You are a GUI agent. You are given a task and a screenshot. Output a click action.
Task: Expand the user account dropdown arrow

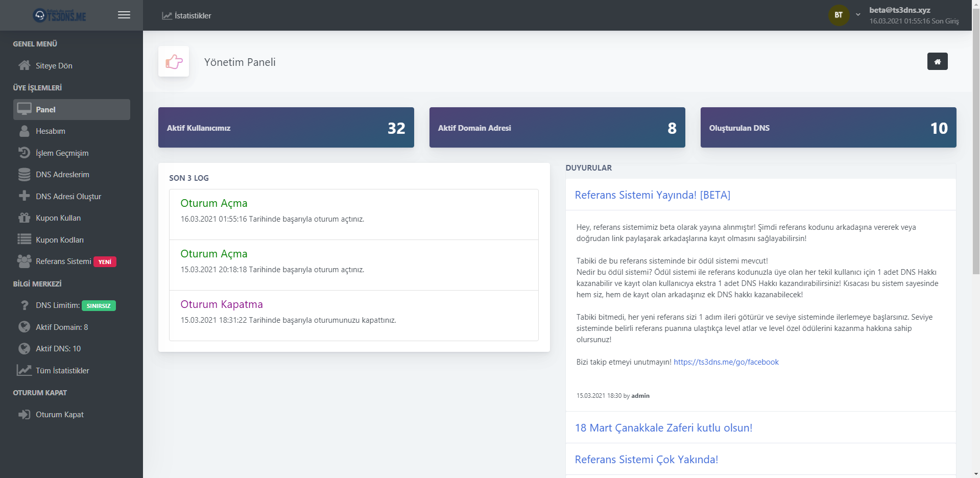(858, 15)
